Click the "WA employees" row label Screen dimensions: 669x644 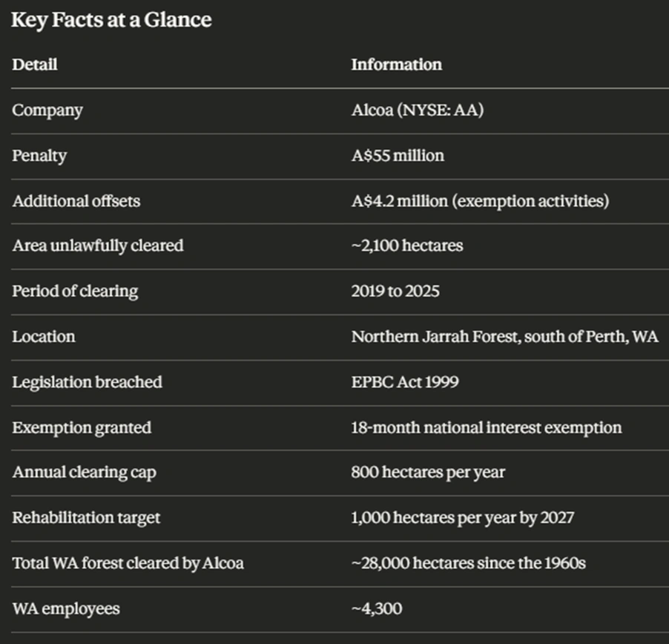coord(66,609)
